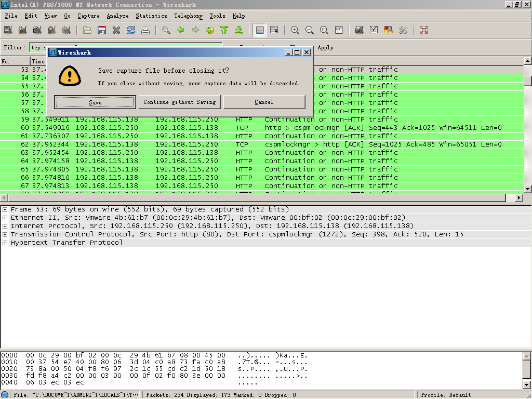This screenshot has width=532, height=399.
Task: Start a new live capture
Action: [x=37, y=30]
